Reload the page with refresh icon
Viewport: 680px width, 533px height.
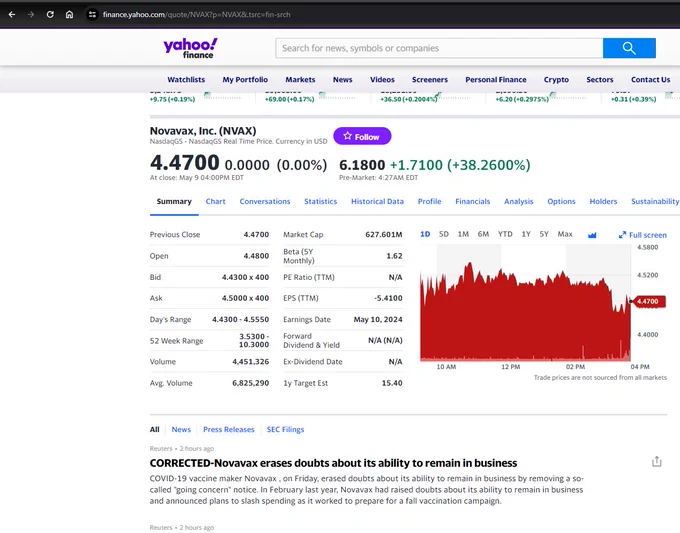[50, 14]
